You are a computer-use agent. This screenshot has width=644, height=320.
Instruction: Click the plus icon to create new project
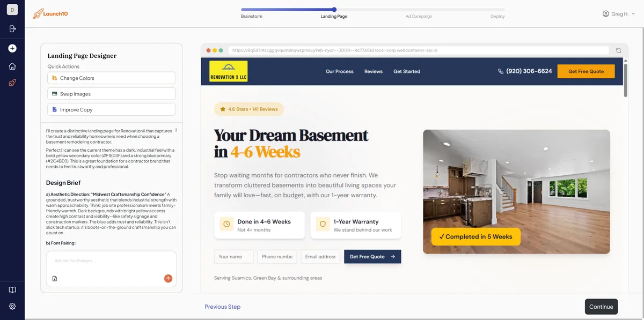(12, 48)
